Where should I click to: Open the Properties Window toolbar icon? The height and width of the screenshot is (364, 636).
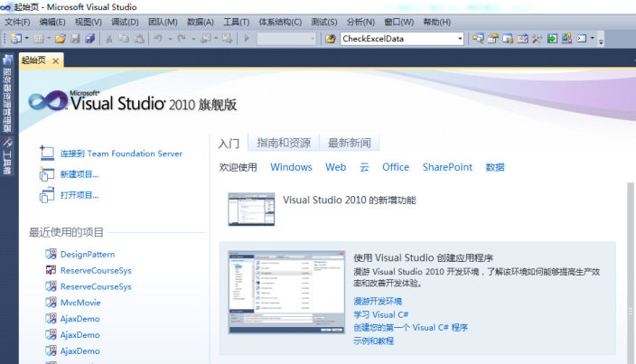coord(493,39)
